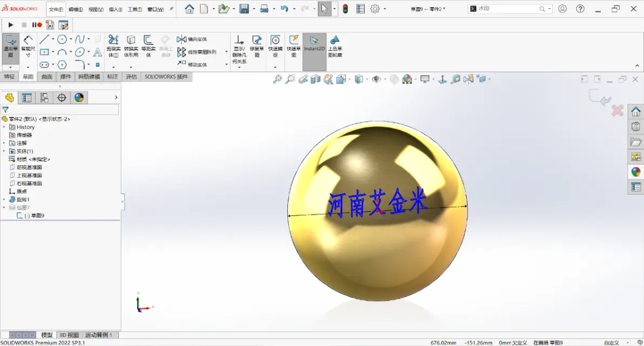Open the 插入 (Insert) menu
Image resolution: width=644 pixels, height=346 pixels.
tap(116, 9)
